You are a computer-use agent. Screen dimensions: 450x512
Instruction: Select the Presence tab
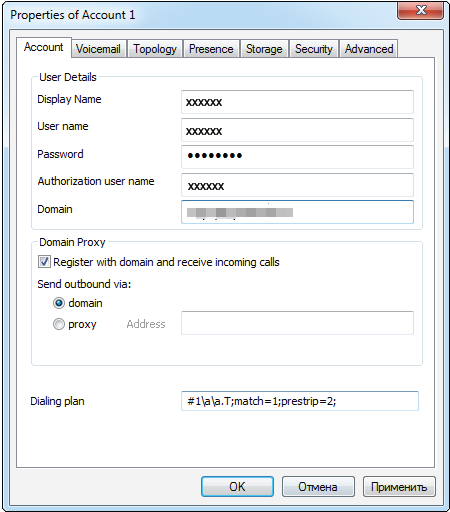(x=211, y=49)
